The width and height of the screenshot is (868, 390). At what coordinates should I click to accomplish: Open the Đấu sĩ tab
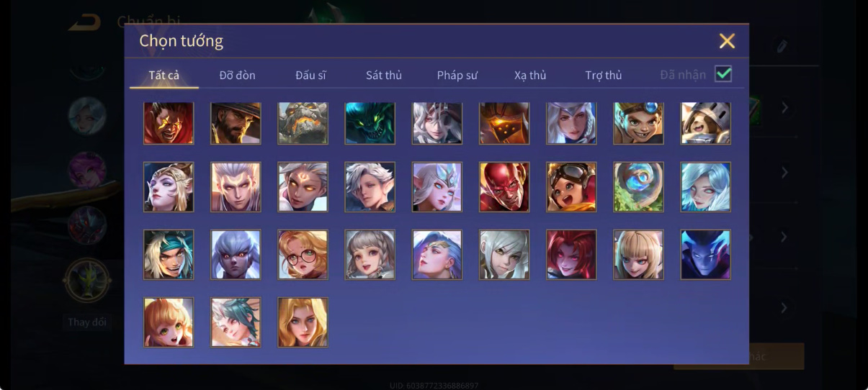310,75
